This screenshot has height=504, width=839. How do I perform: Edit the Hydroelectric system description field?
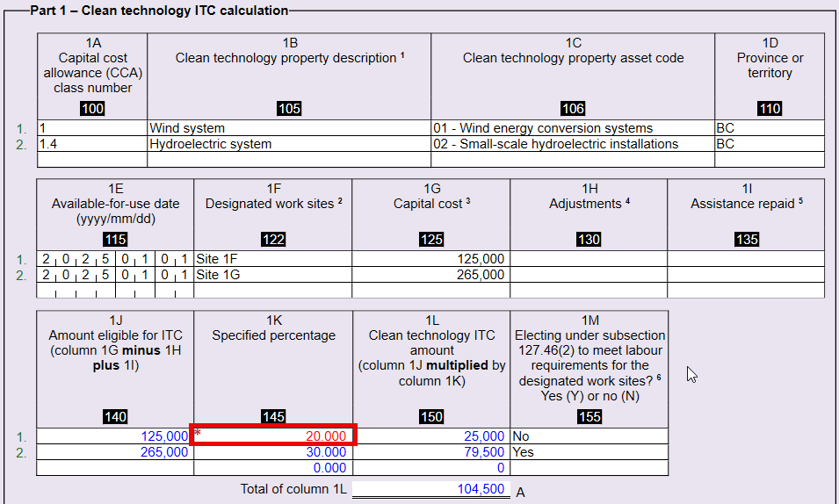click(289, 144)
